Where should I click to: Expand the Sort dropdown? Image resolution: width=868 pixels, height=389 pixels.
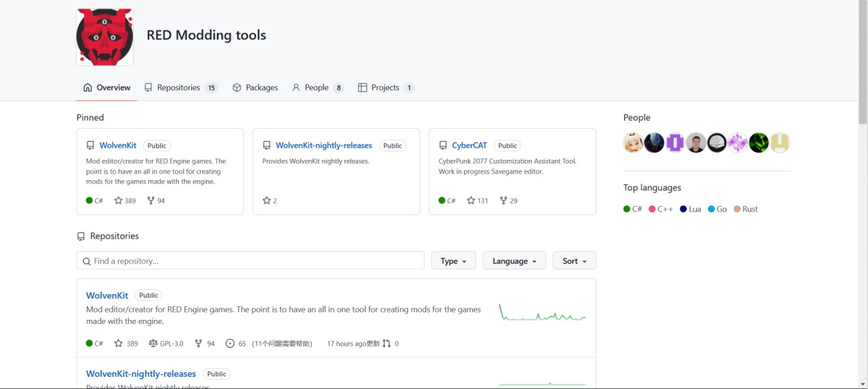coord(574,261)
